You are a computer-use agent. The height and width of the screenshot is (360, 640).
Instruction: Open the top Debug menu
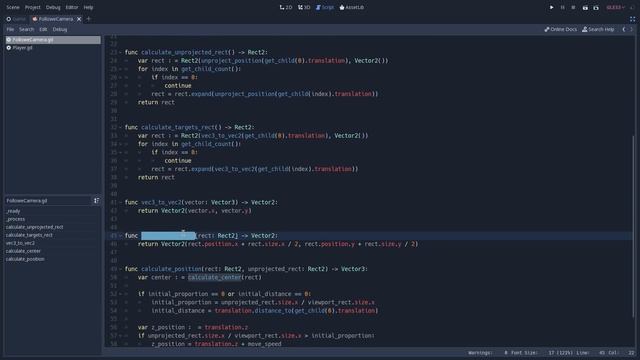pos(53,7)
